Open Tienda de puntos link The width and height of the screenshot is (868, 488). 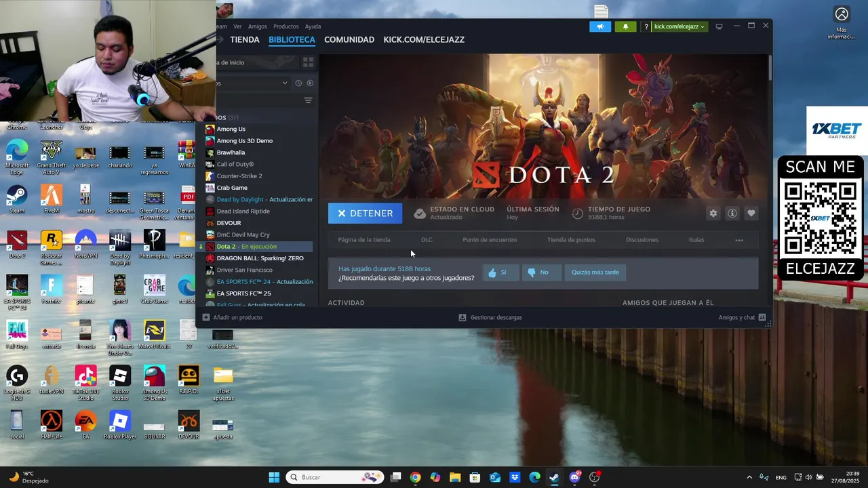571,240
